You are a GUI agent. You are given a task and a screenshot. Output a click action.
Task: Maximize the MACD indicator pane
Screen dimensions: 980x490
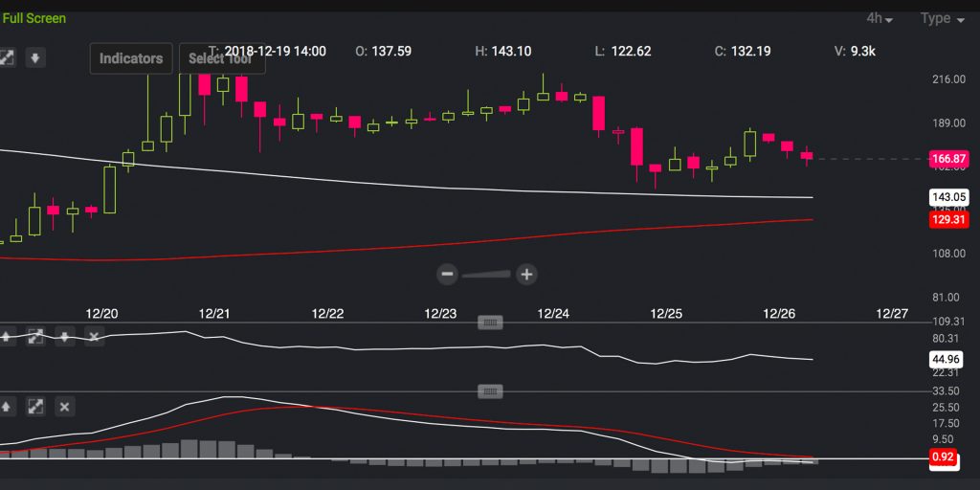click(35, 407)
